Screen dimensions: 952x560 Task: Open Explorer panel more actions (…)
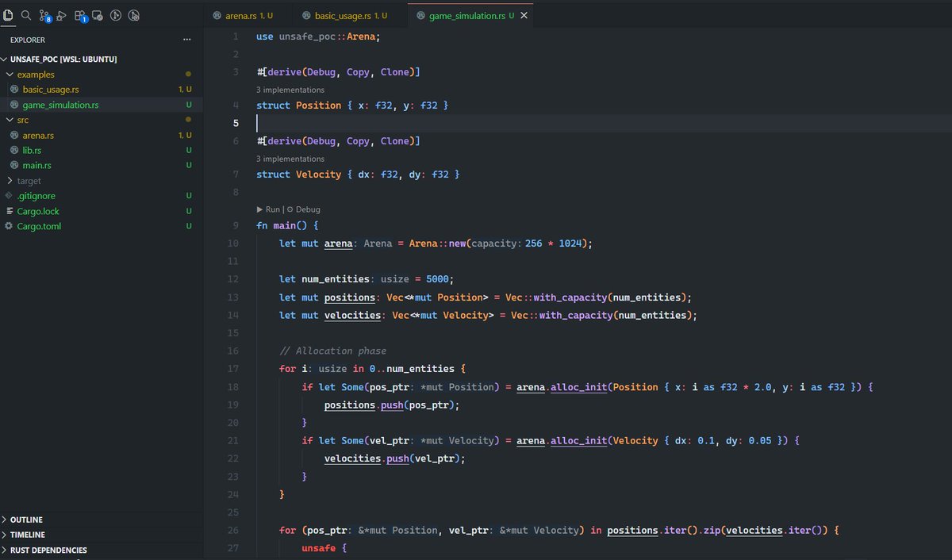pyautogui.click(x=187, y=40)
